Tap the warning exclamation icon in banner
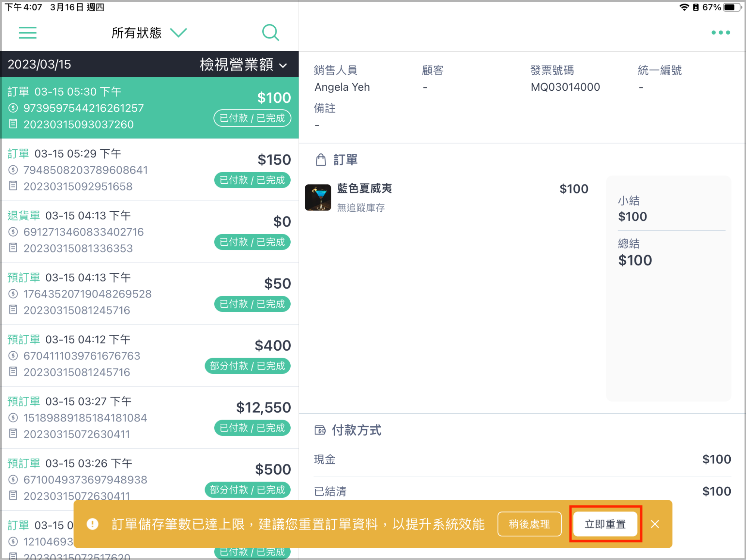The image size is (746, 560). pos(92,524)
